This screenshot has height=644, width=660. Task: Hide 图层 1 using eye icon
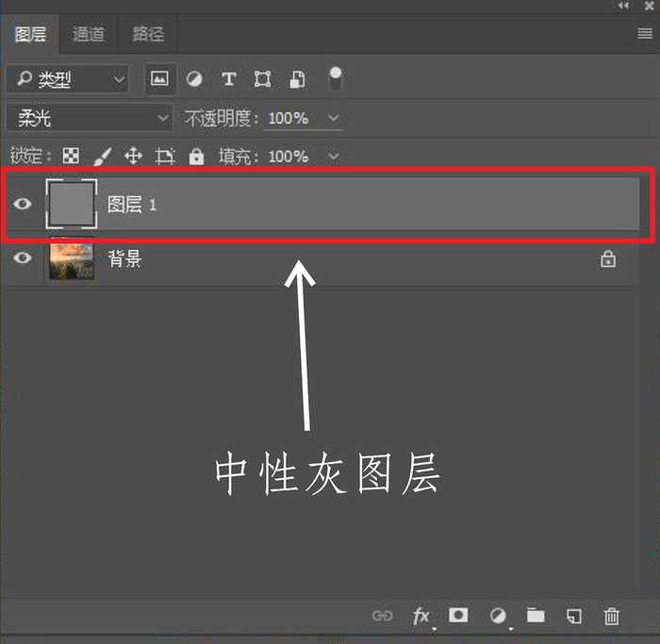[x=23, y=204]
